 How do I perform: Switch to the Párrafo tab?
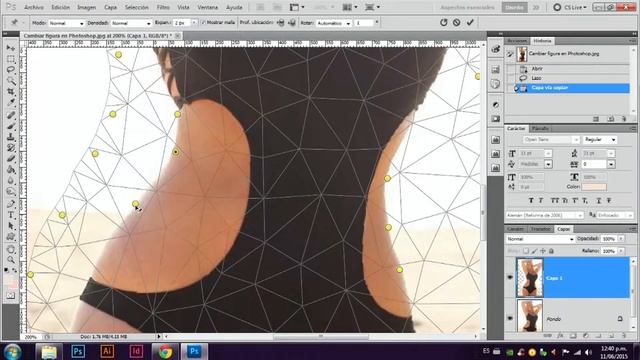pyautogui.click(x=540, y=129)
